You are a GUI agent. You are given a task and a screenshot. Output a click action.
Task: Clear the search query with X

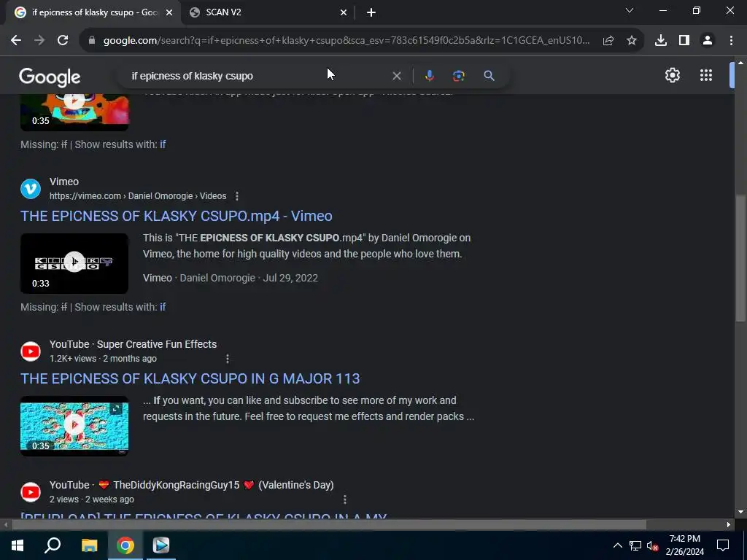pos(396,76)
